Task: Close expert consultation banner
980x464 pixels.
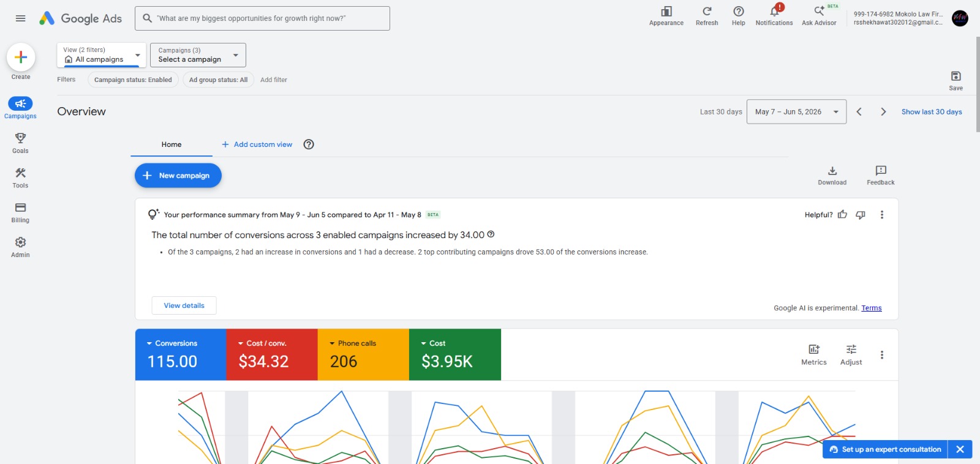Action: point(960,449)
